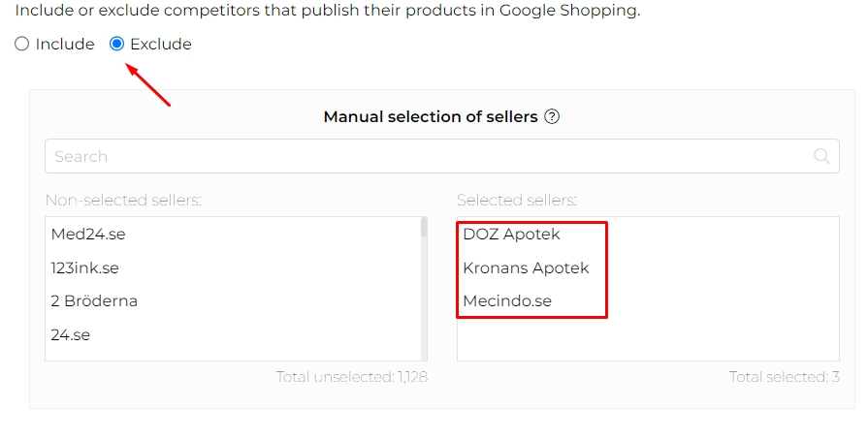Click help icon beside Manual selection of sellers
Screen dimensions: 868x440
click(552, 117)
